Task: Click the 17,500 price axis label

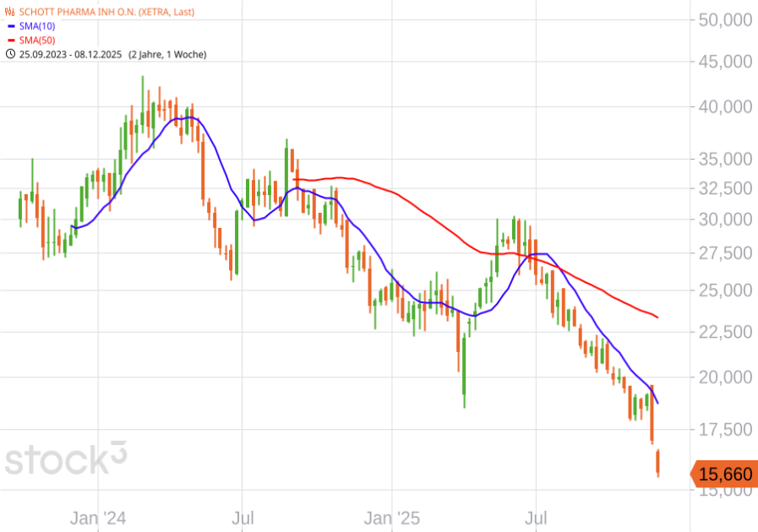Action: 724,430
